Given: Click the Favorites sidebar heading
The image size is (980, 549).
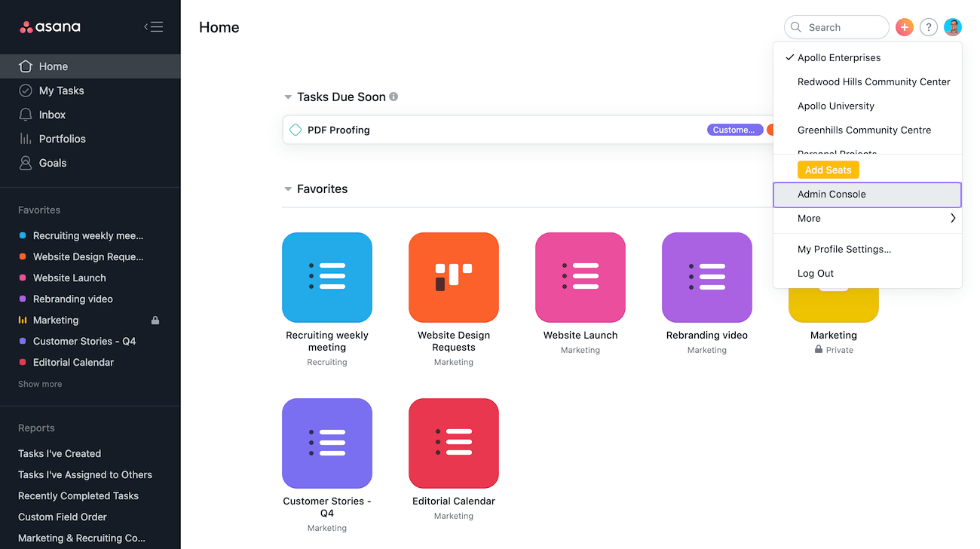Looking at the screenshot, I should point(39,210).
